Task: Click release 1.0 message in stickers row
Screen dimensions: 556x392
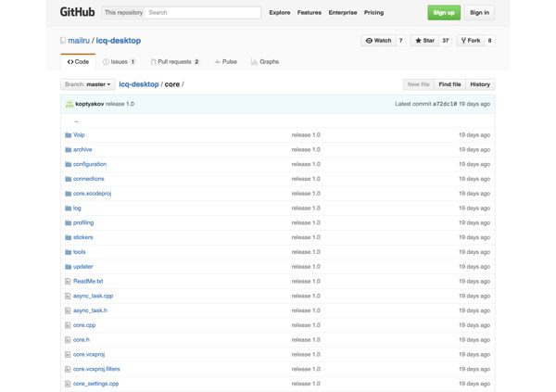Action: [x=306, y=237]
